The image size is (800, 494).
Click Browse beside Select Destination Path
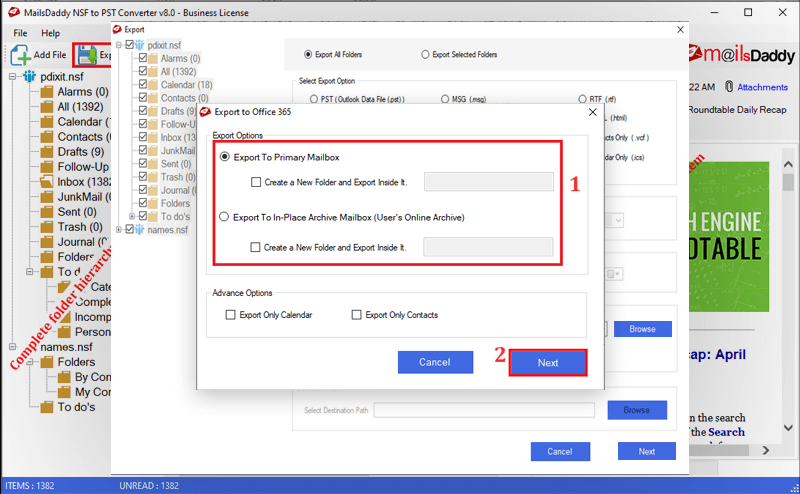click(x=637, y=410)
